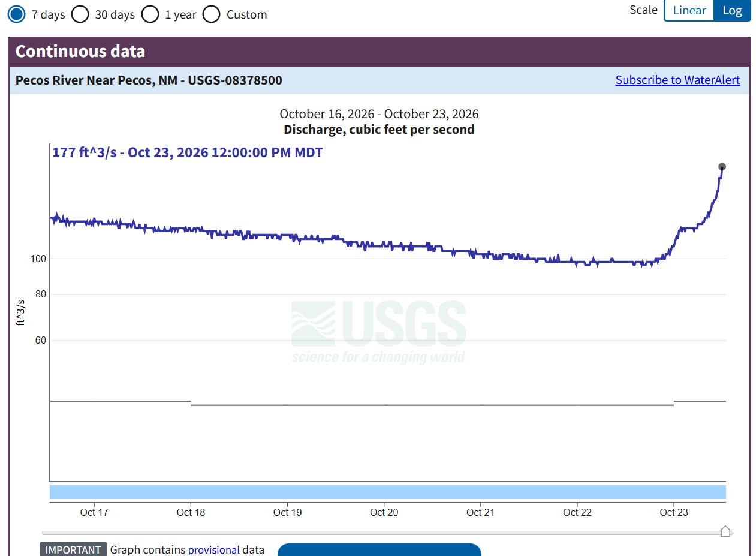
Task: Click the light blue brush selection bar
Action: click(387, 492)
